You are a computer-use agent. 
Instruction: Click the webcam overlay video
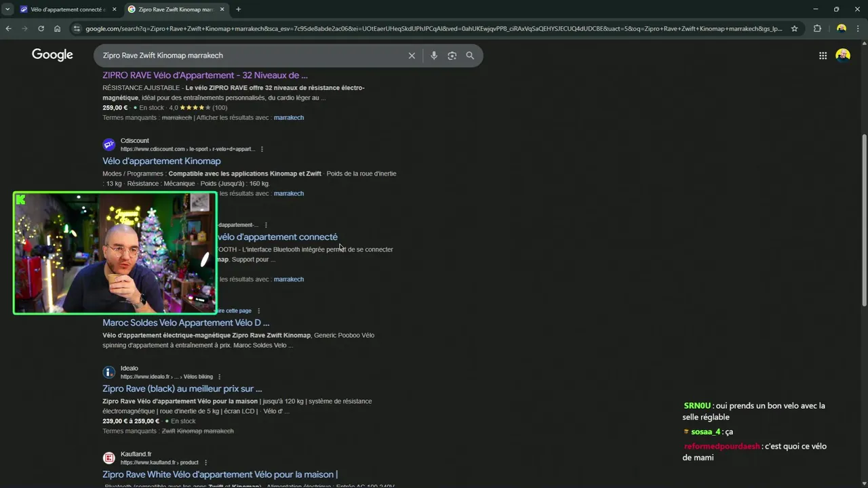click(115, 253)
